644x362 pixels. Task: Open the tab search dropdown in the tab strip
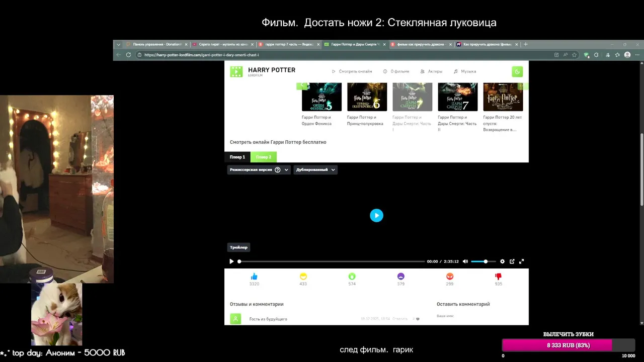(119, 44)
